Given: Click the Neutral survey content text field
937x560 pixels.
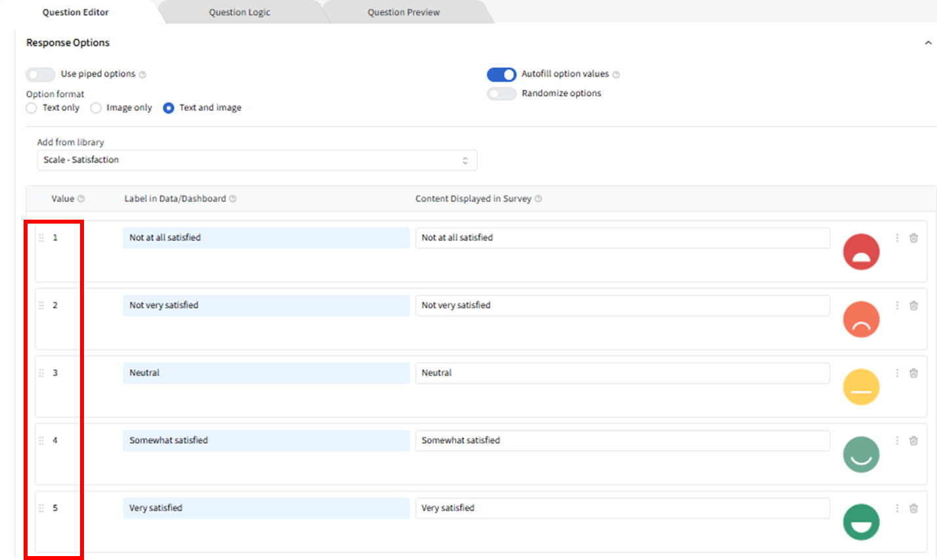Looking at the screenshot, I should tap(622, 373).
